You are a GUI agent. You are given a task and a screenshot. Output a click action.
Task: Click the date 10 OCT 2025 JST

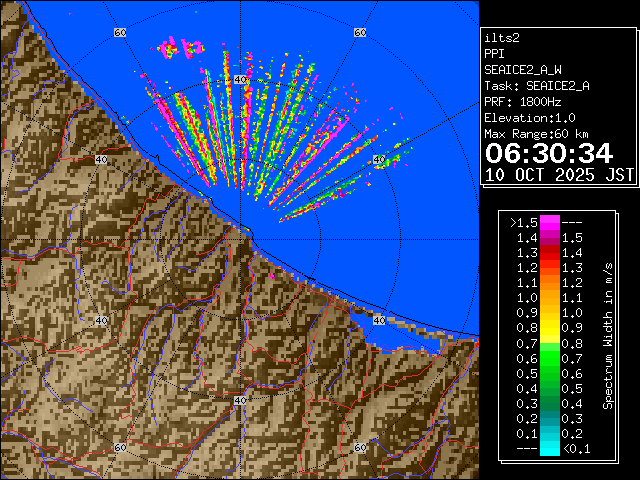point(559,174)
